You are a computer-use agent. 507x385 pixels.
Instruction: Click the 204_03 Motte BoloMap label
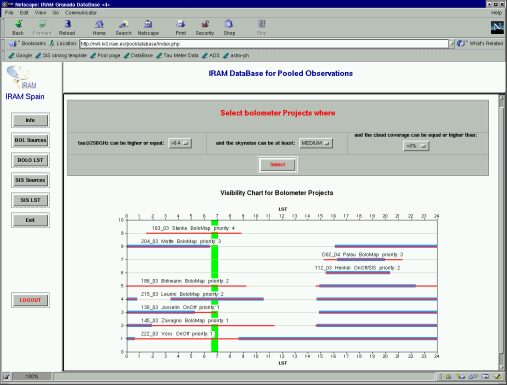(181, 241)
